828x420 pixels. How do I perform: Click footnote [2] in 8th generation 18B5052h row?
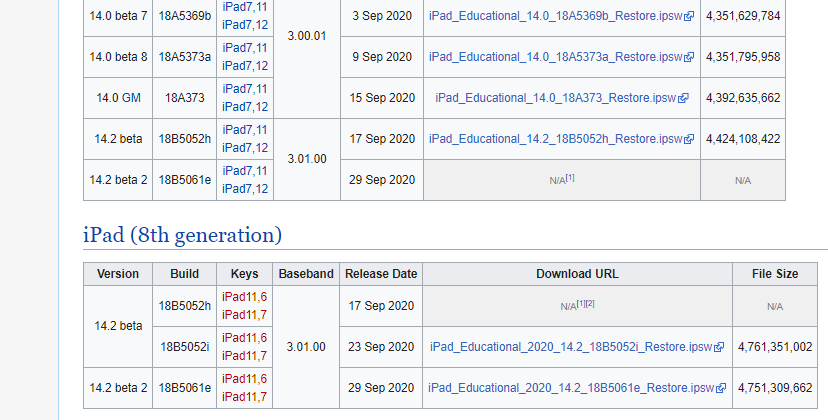(x=590, y=303)
